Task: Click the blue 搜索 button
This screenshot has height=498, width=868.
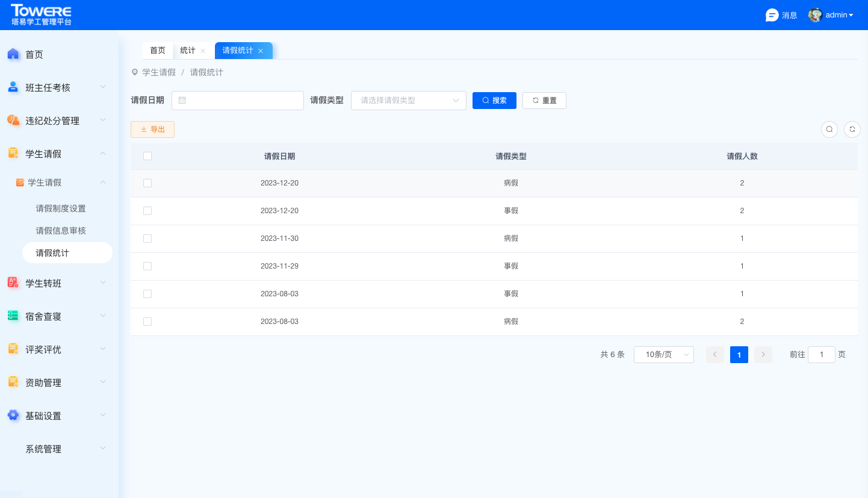Action: (494, 101)
